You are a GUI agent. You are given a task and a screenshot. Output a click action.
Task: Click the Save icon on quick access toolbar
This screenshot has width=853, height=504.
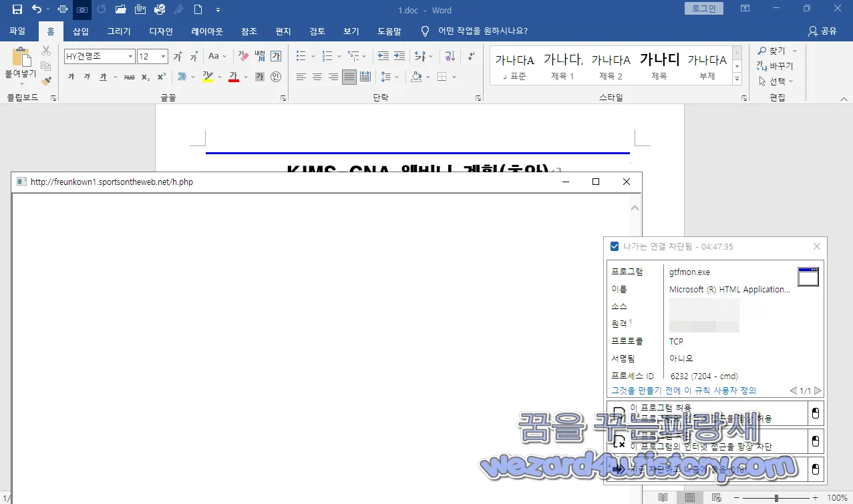[17, 9]
